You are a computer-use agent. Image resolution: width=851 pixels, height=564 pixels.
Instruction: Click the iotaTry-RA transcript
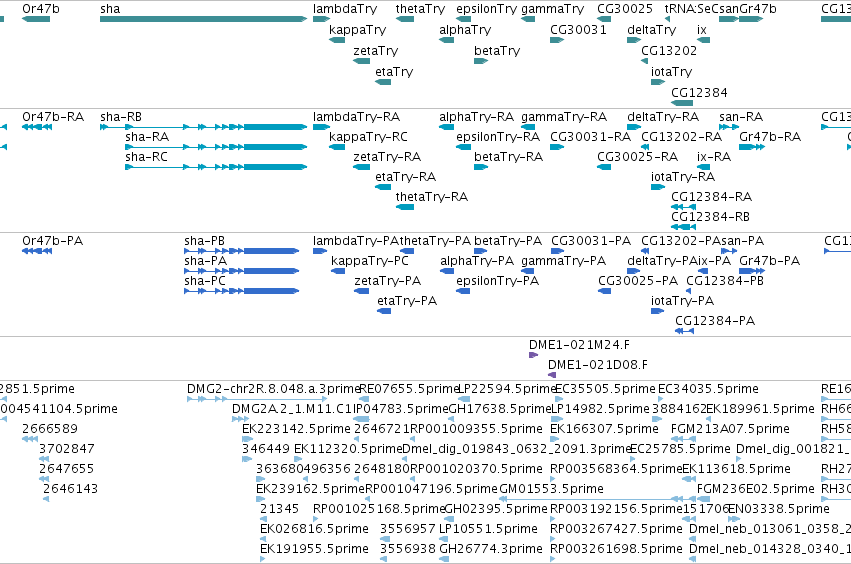click(x=658, y=187)
